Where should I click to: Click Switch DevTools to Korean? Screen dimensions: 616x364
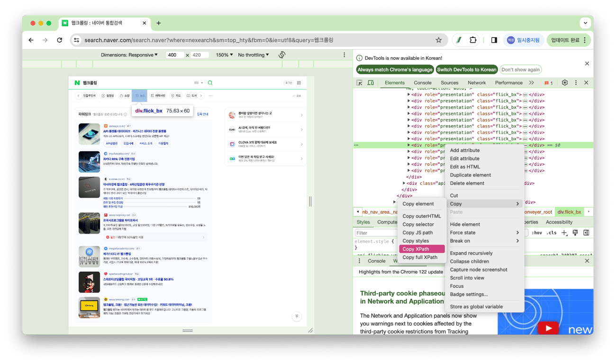tap(467, 70)
